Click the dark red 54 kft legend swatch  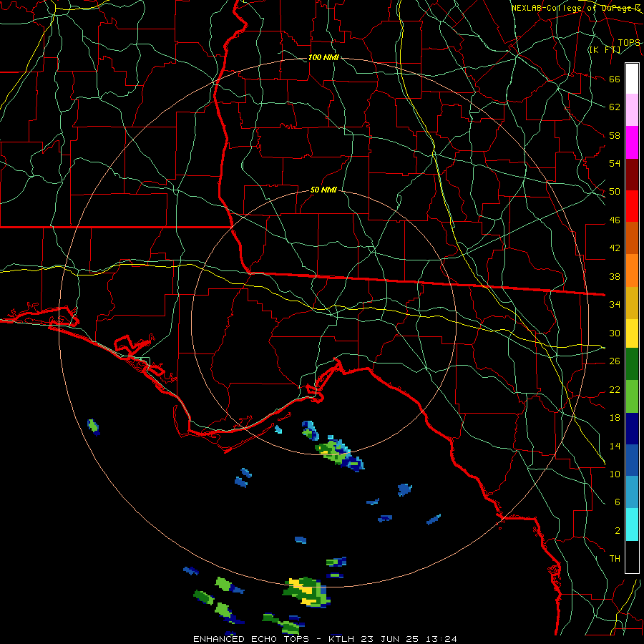click(632, 175)
